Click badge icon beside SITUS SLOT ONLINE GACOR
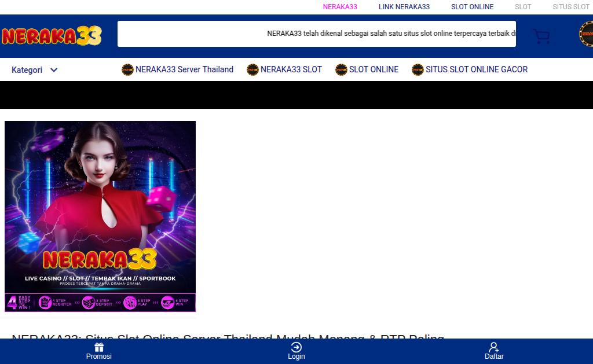 [x=418, y=69]
